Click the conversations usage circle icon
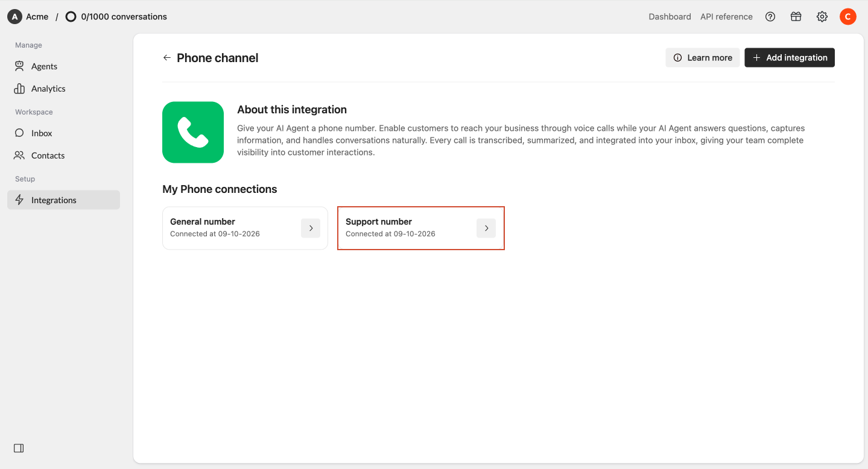The height and width of the screenshot is (469, 868). tap(71, 17)
